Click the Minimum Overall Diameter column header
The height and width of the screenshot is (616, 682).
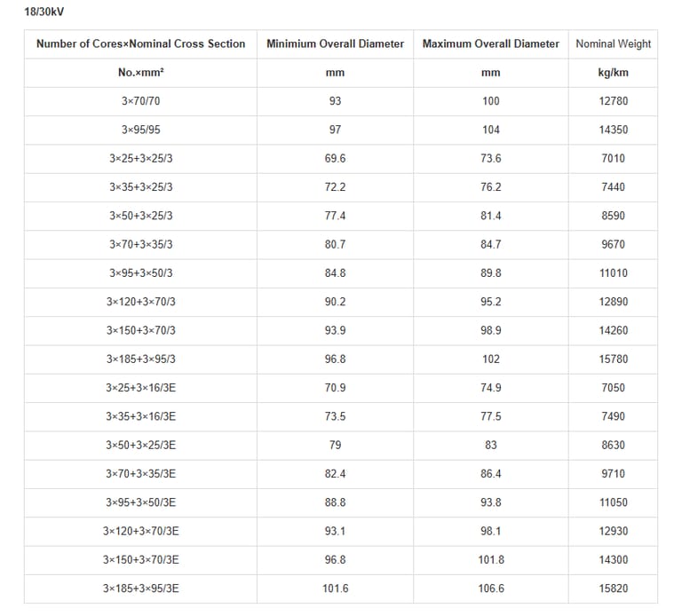pos(335,43)
